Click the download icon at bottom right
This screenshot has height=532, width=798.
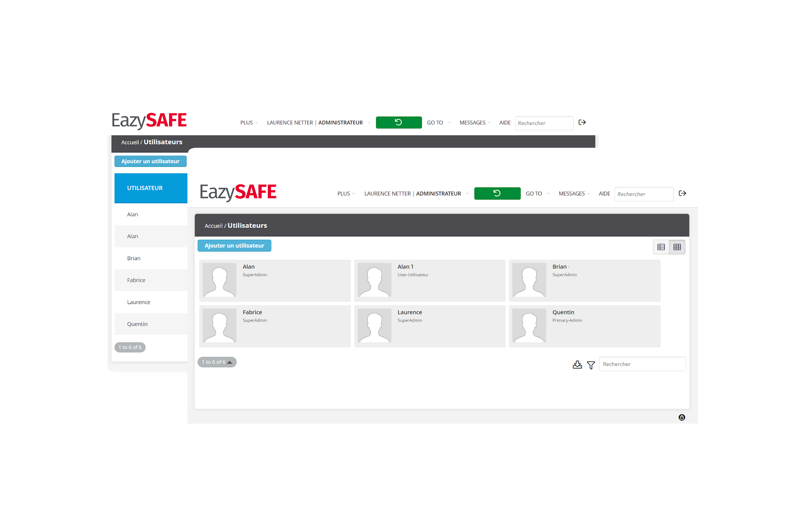click(577, 364)
